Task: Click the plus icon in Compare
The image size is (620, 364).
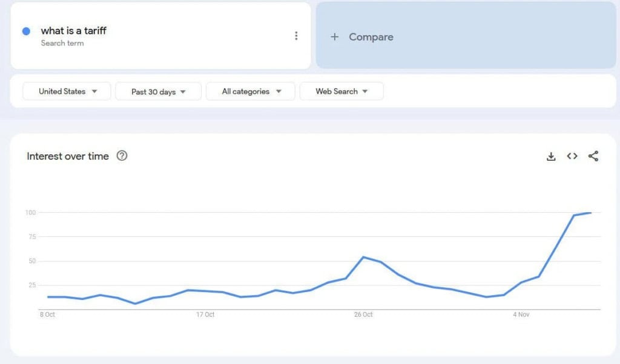Action: pyautogui.click(x=334, y=37)
